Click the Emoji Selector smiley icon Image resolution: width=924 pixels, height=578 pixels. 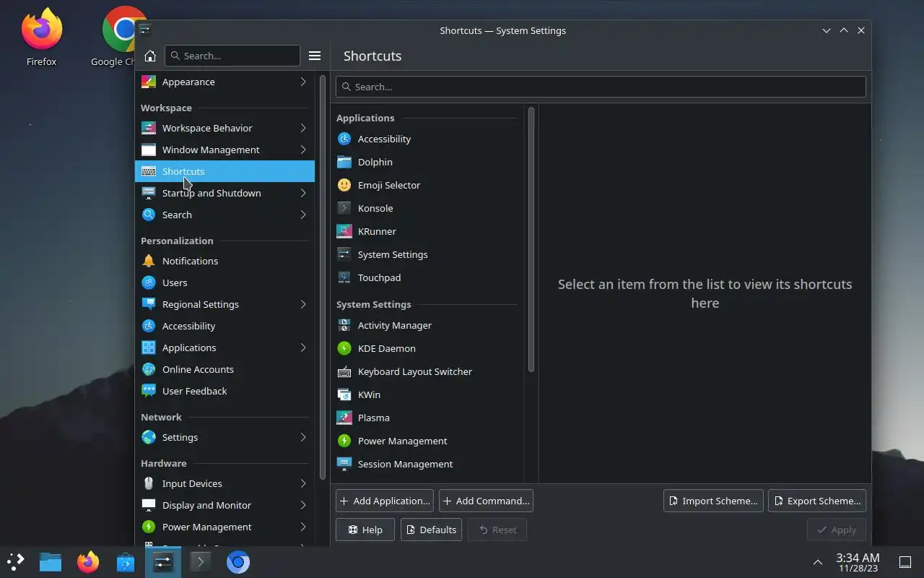coord(344,185)
